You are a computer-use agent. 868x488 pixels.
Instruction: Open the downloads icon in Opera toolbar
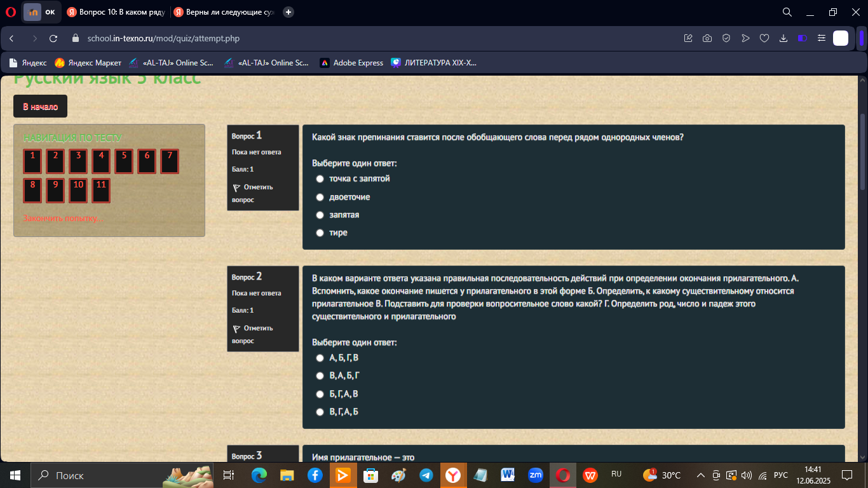(783, 39)
